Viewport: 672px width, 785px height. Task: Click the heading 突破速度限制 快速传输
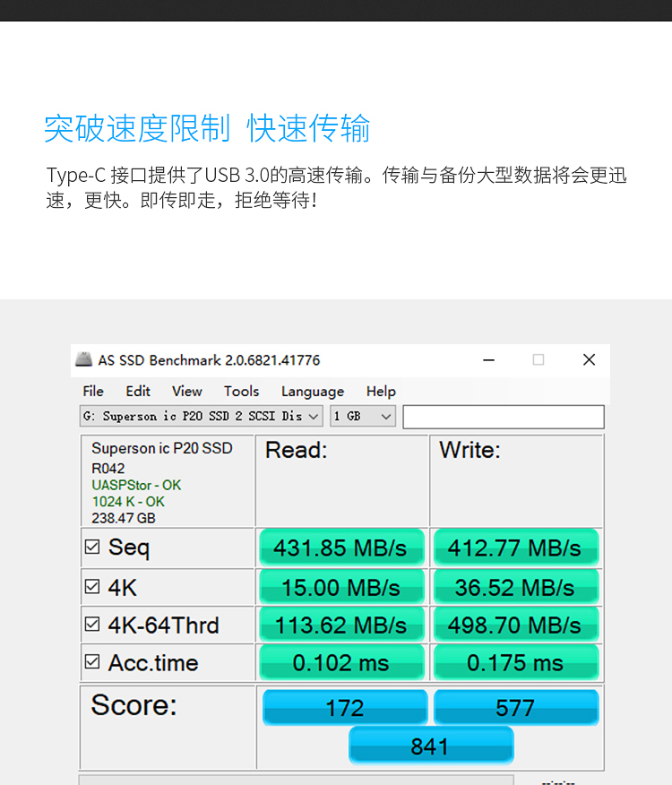pyautogui.click(x=207, y=128)
